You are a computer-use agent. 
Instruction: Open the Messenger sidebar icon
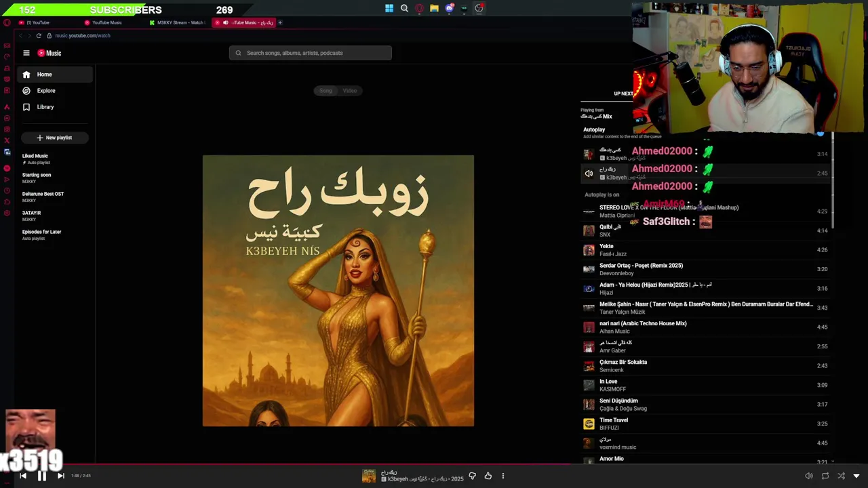[x=7, y=118]
